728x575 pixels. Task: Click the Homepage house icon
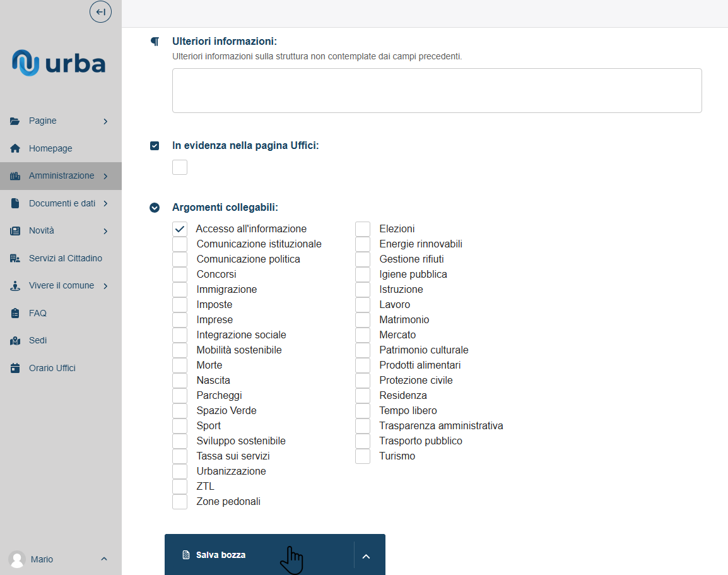pos(15,148)
